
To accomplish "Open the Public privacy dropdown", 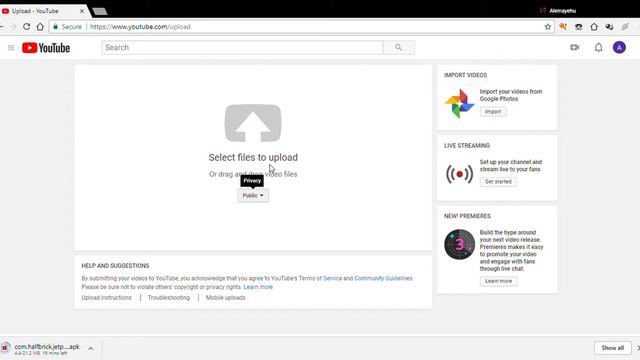I will click(x=253, y=196).
